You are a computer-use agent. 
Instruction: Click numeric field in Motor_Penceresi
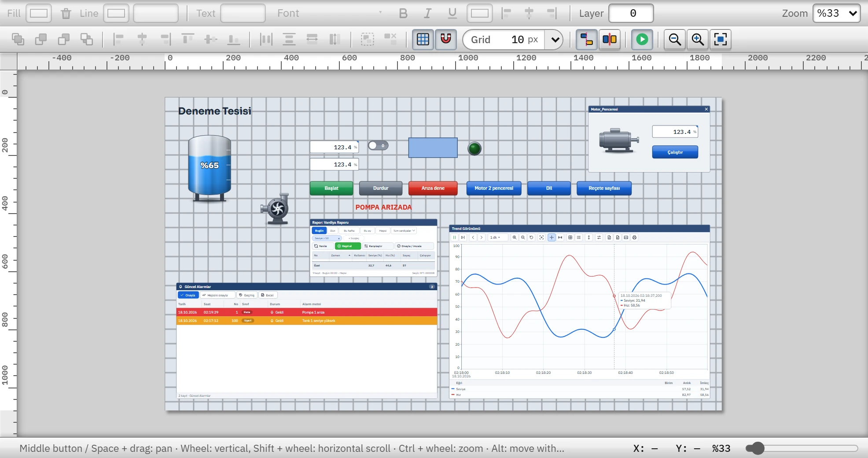point(675,132)
